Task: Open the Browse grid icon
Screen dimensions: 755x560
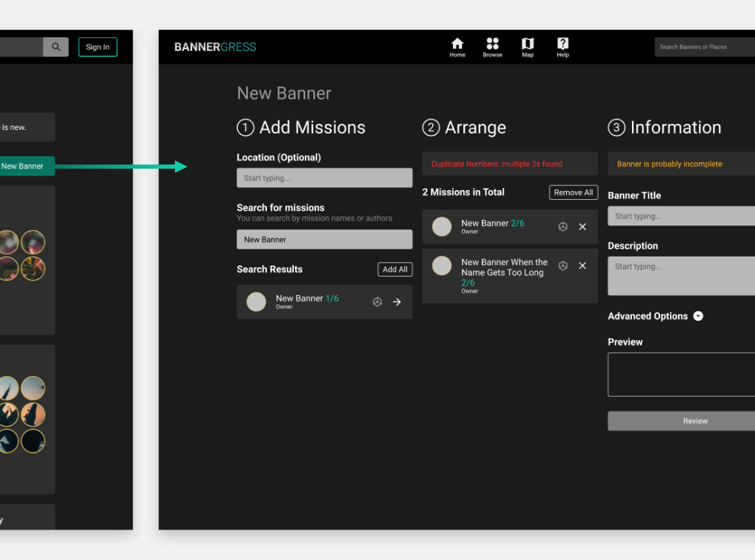Action: click(x=492, y=47)
